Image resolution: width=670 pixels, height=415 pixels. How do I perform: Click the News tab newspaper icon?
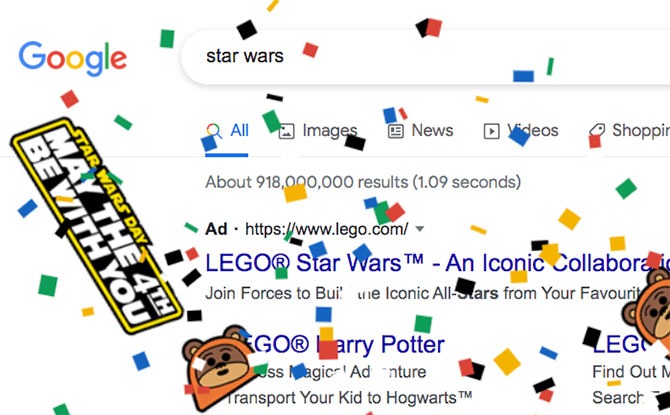pyautogui.click(x=396, y=131)
